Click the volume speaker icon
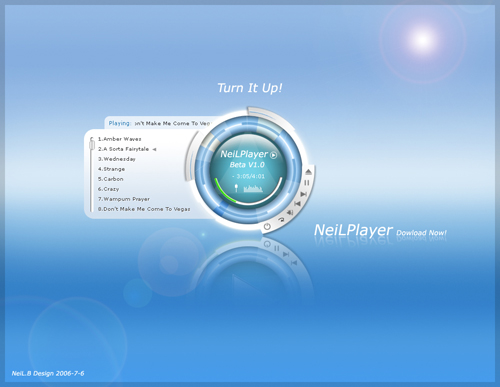The height and width of the screenshot is (387, 500). tap(290, 212)
